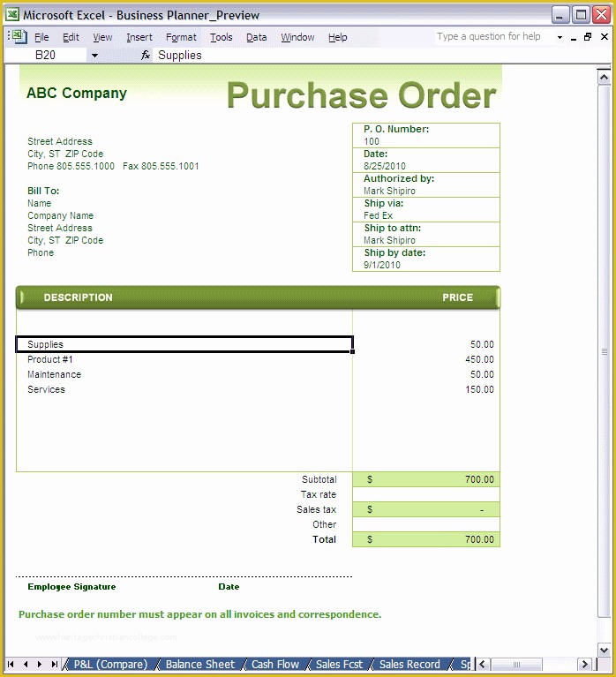Switch to the P&L (Compare) sheet tab
Screen dimensions: 616x677
[x=110, y=664]
